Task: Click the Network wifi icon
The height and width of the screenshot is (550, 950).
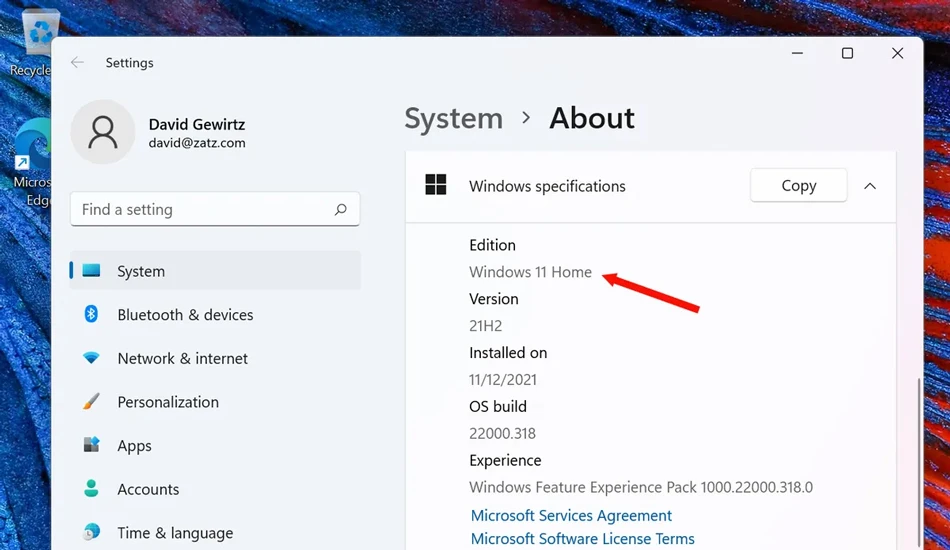Action: coord(91,357)
